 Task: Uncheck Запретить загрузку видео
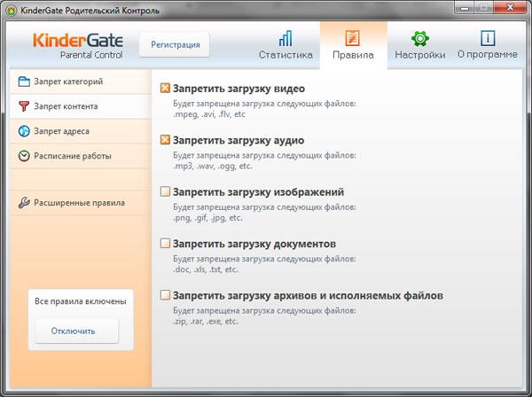coord(165,88)
